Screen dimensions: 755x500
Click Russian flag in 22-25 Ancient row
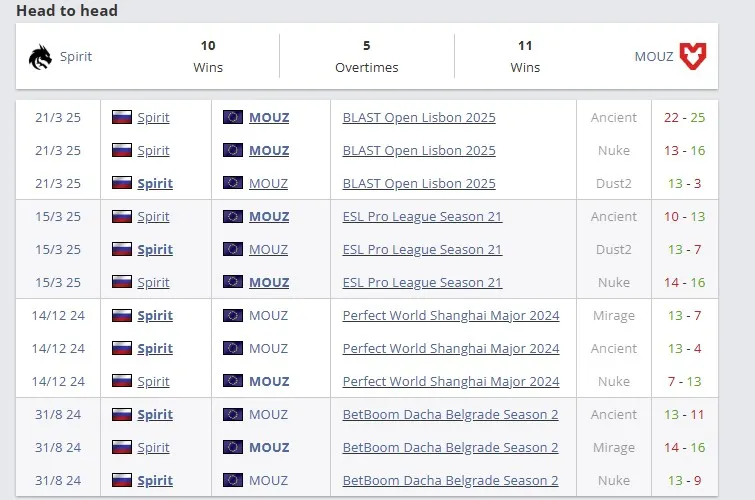pos(122,117)
